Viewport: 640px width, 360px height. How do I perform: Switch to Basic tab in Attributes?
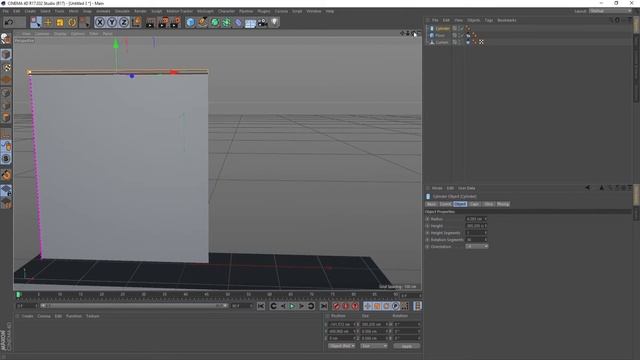[x=431, y=204]
